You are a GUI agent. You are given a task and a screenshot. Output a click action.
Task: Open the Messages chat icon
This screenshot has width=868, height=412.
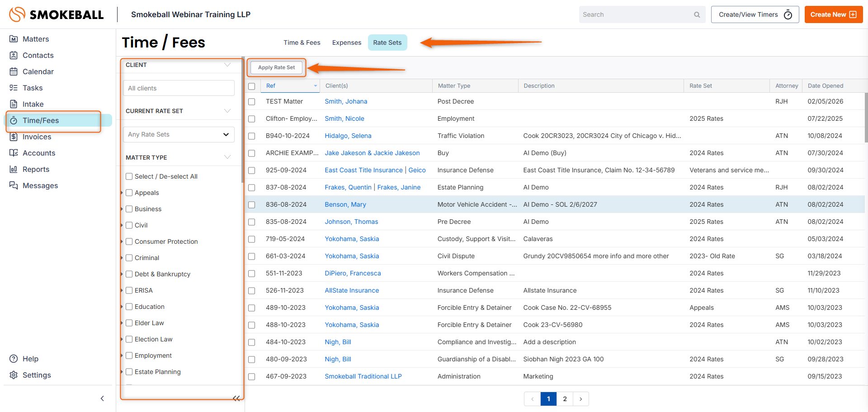(x=14, y=185)
